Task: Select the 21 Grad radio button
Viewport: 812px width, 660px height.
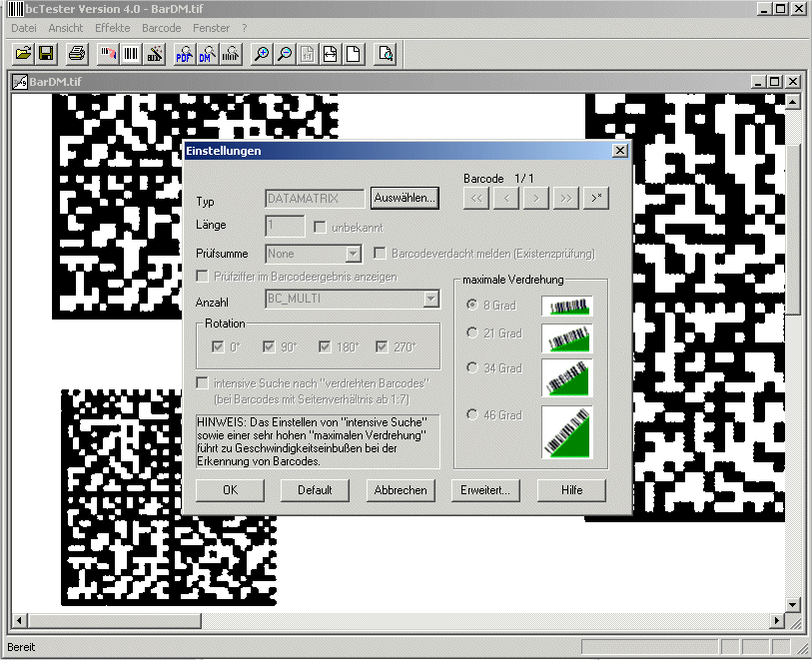Action: [x=471, y=332]
